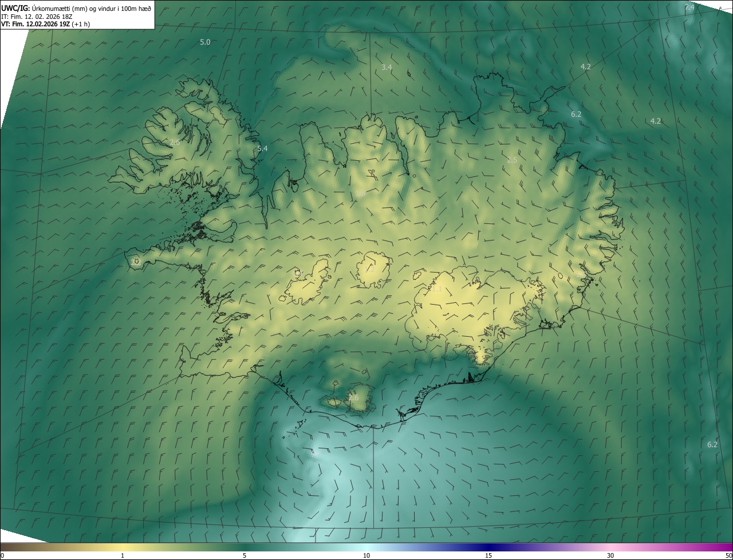Click the 3.4 value label off the north coast

point(387,67)
